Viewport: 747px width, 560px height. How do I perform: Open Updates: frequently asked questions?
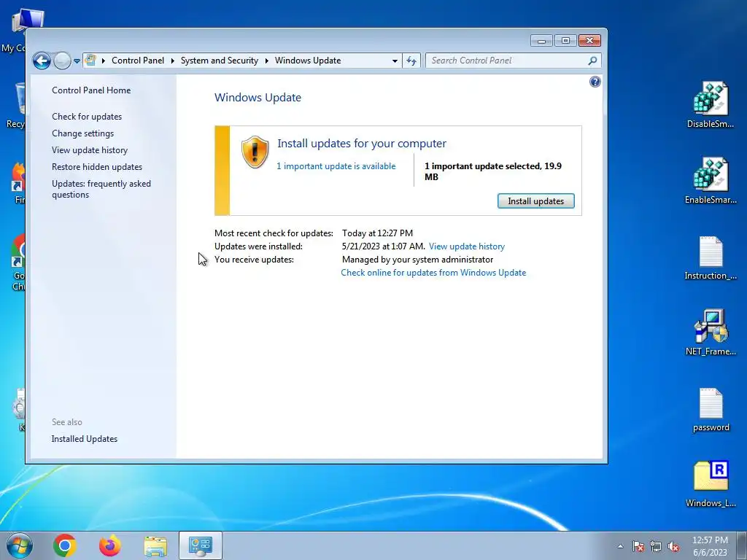pos(101,189)
